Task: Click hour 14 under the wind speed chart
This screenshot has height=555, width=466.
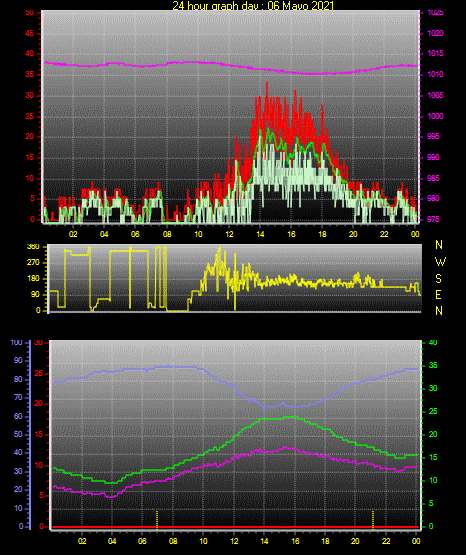Action: [260, 234]
